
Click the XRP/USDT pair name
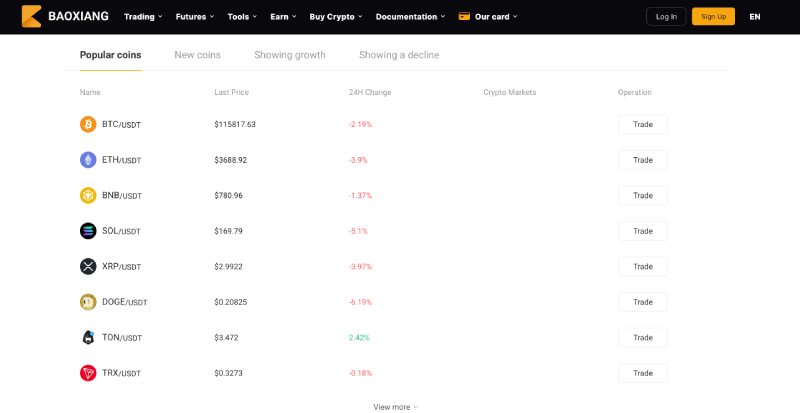tap(121, 267)
